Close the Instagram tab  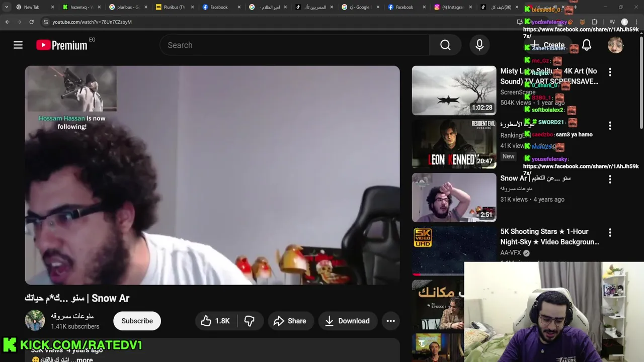pyautogui.click(x=470, y=7)
